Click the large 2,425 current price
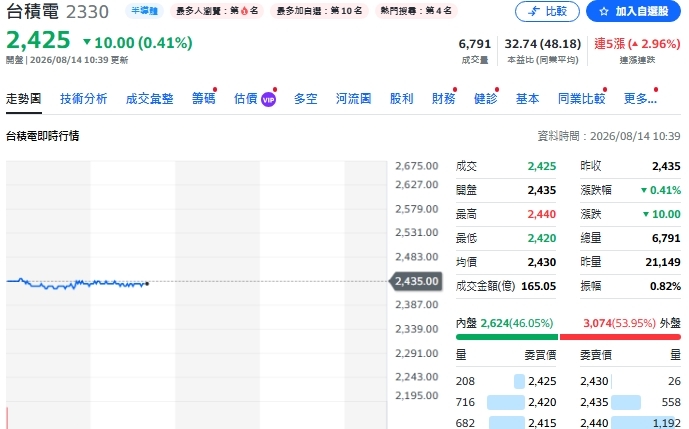 coord(38,40)
